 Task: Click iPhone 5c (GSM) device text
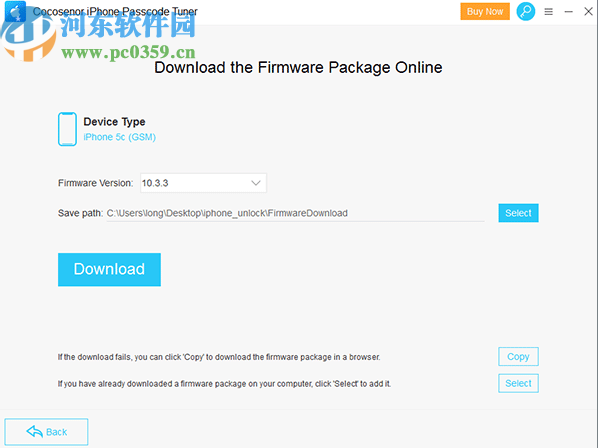pos(120,137)
